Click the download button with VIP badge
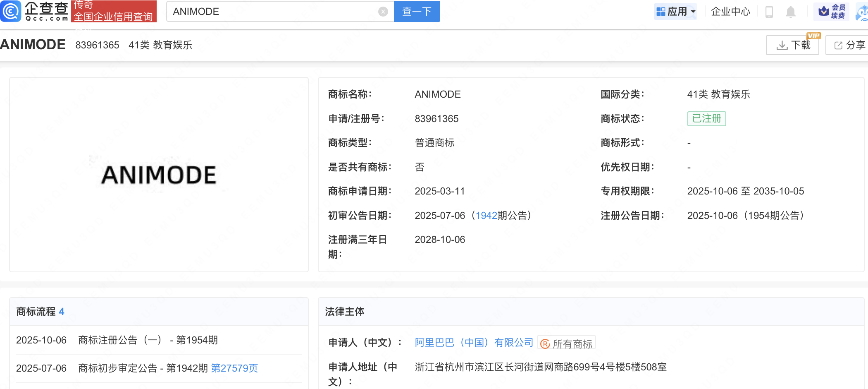Image resolution: width=868 pixels, height=389 pixels. point(792,45)
